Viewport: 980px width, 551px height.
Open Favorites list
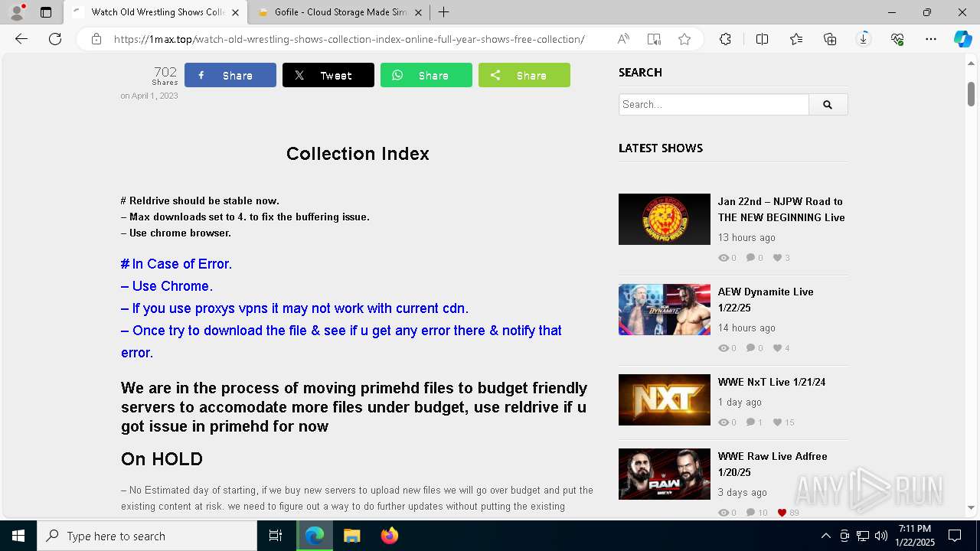(x=796, y=39)
